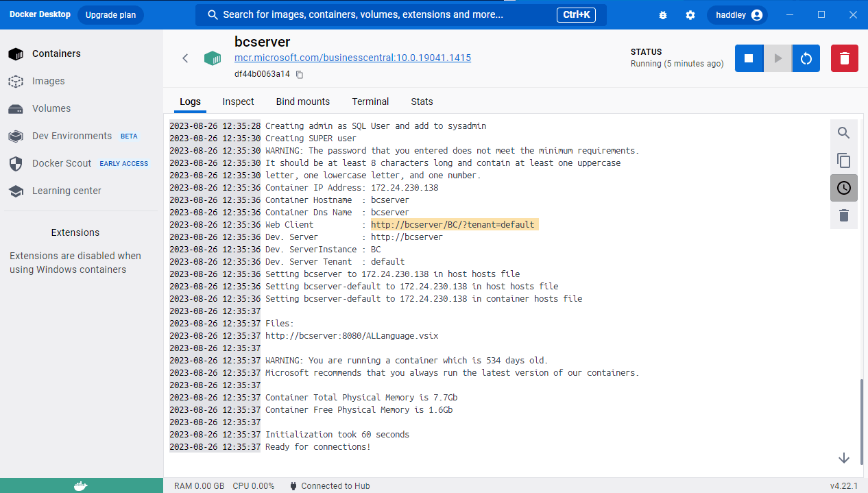868x493 pixels.
Task: Switch to the Inspect tab
Action: click(x=238, y=101)
